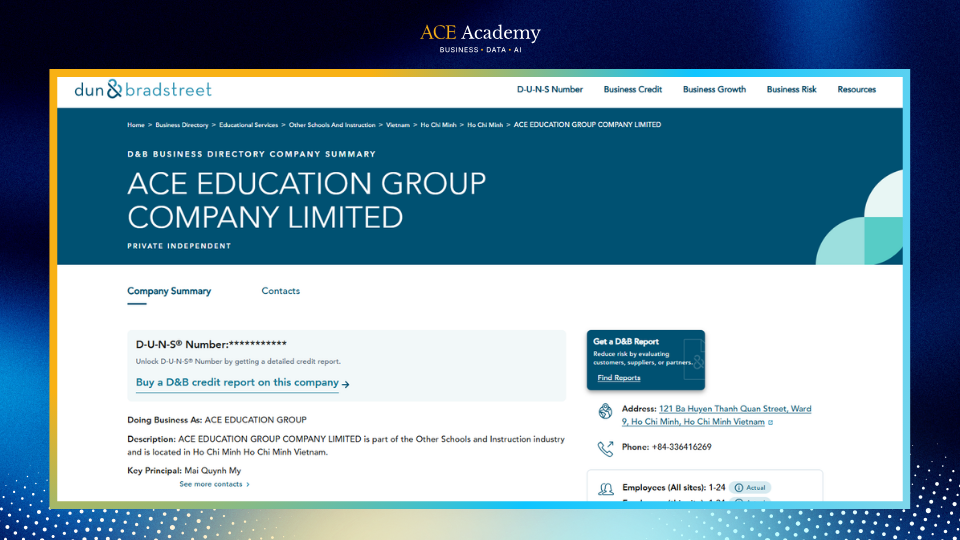The height and width of the screenshot is (540, 960).
Task: Click the employees people icon
Action: pyautogui.click(x=606, y=489)
